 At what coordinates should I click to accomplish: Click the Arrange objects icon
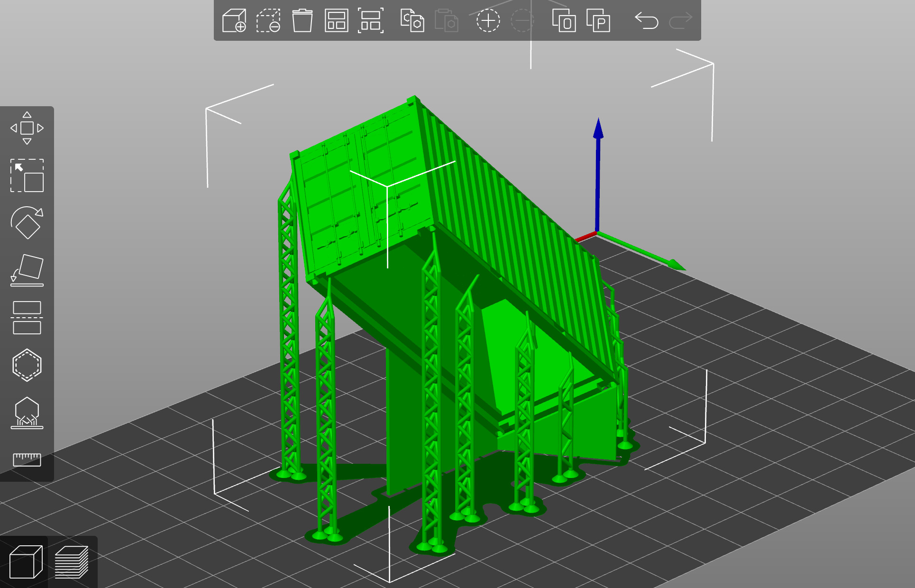click(336, 21)
